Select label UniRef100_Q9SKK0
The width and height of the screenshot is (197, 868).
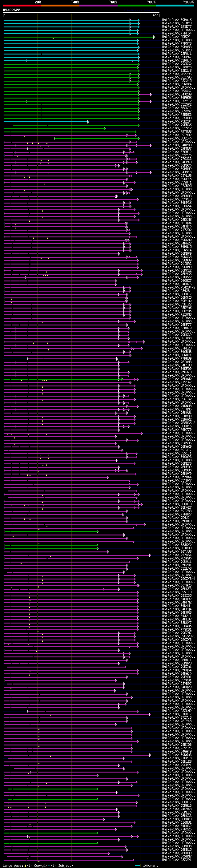coord(176,64)
